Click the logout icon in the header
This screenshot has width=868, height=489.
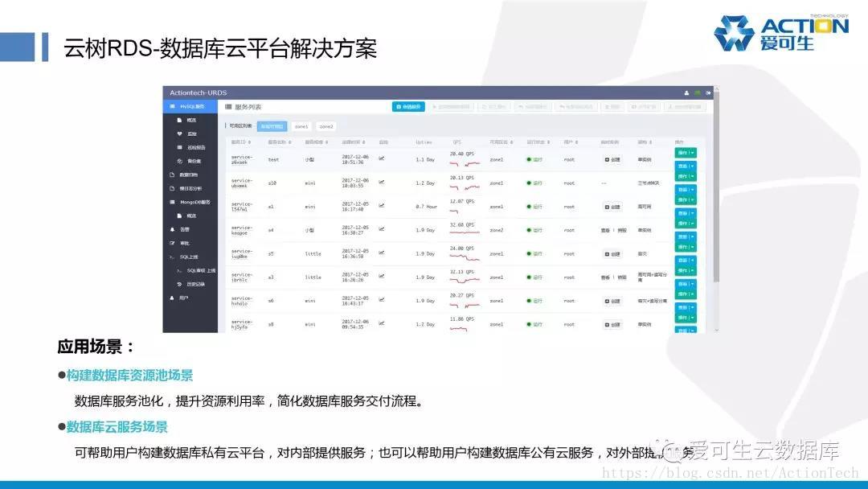pyautogui.click(x=708, y=92)
